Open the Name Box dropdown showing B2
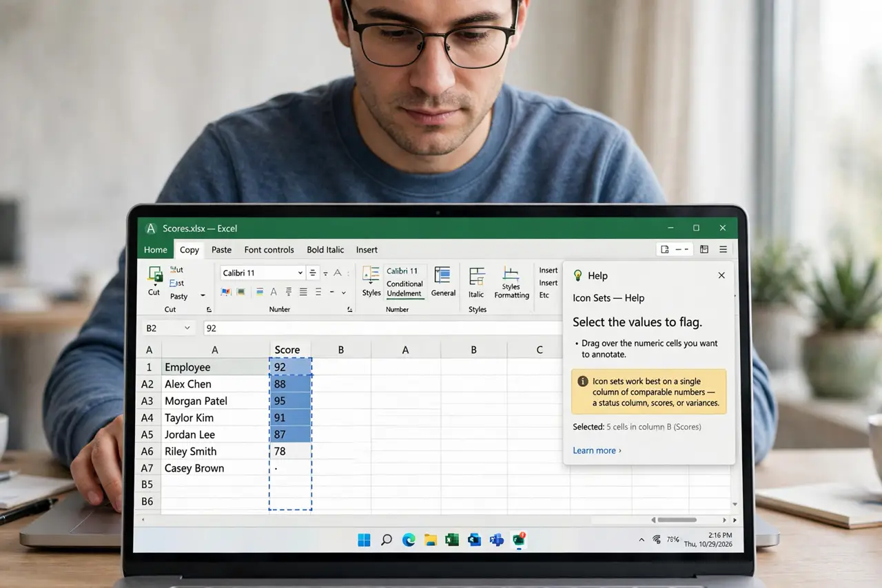 pyautogui.click(x=187, y=328)
